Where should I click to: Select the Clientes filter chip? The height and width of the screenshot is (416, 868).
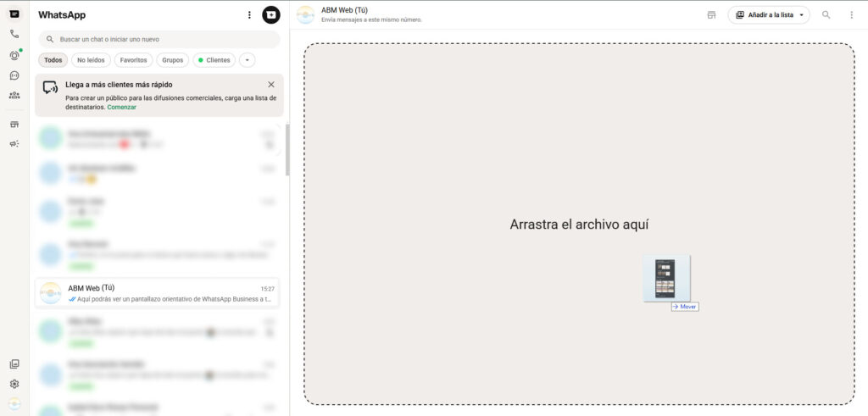point(214,60)
